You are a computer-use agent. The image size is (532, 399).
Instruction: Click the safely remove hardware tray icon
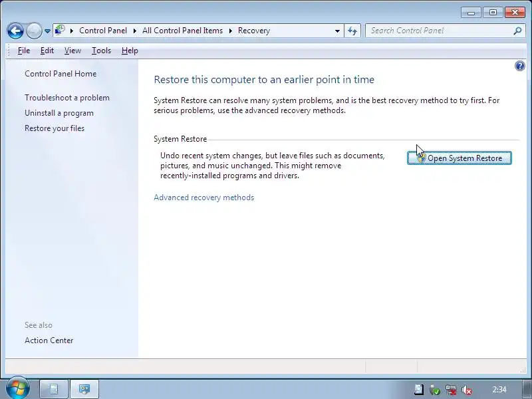(435, 390)
